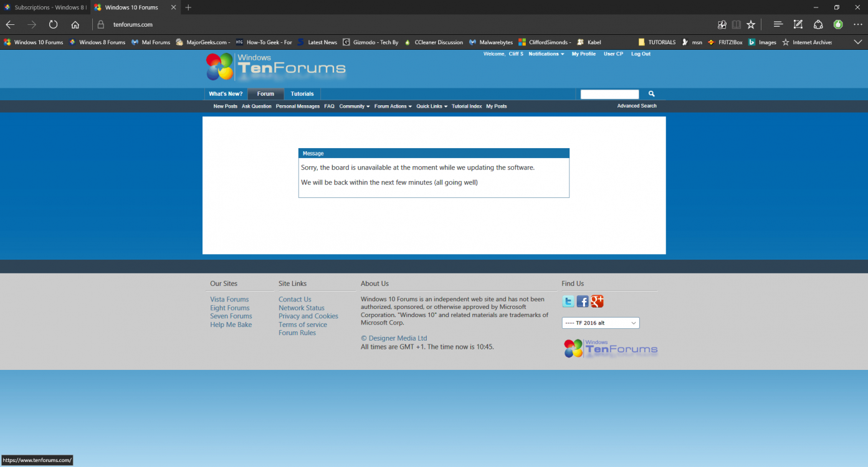Open the Designer Media Ltd link
Image resolution: width=868 pixels, height=467 pixels.
[394, 339]
